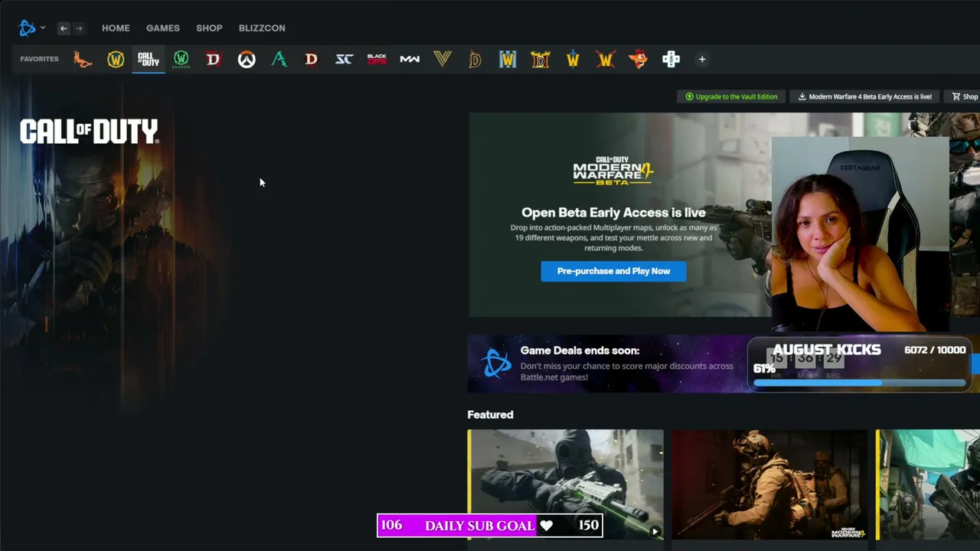Open the orange skater game icon in Favorites
The width and height of the screenshot is (980, 551).
pyautogui.click(x=83, y=59)
